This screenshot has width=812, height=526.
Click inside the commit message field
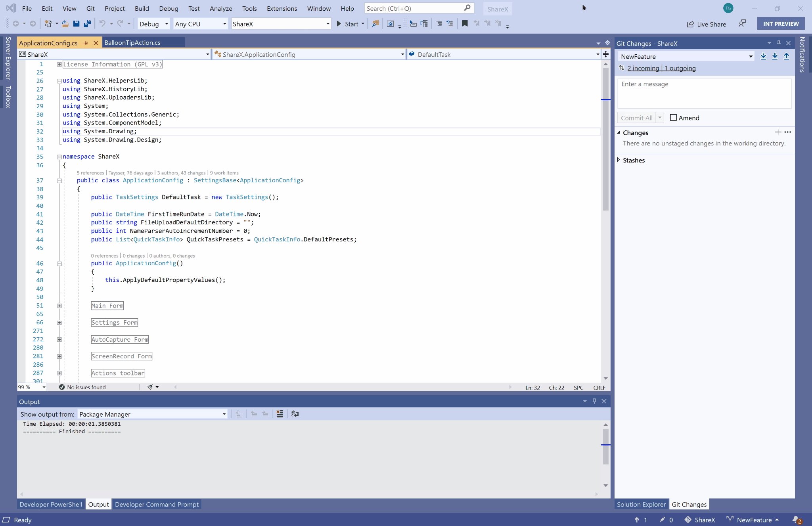pos(704,94)
